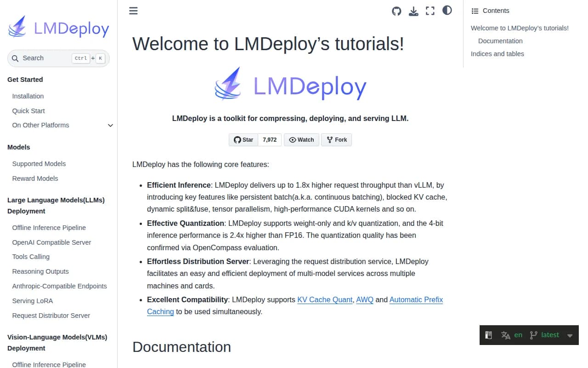Click the Welcome to LMDeploy's tutorials! page title

[x=268, y=44]
